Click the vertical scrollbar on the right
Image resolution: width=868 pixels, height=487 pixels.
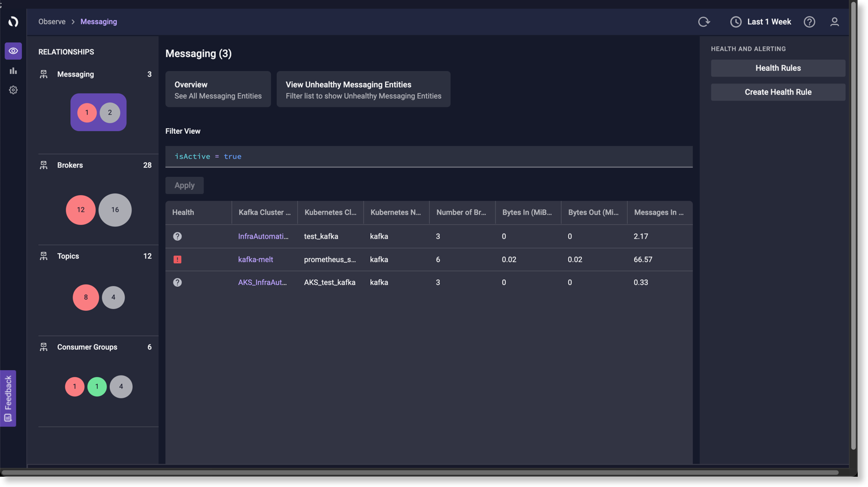[x=854, y=226]
